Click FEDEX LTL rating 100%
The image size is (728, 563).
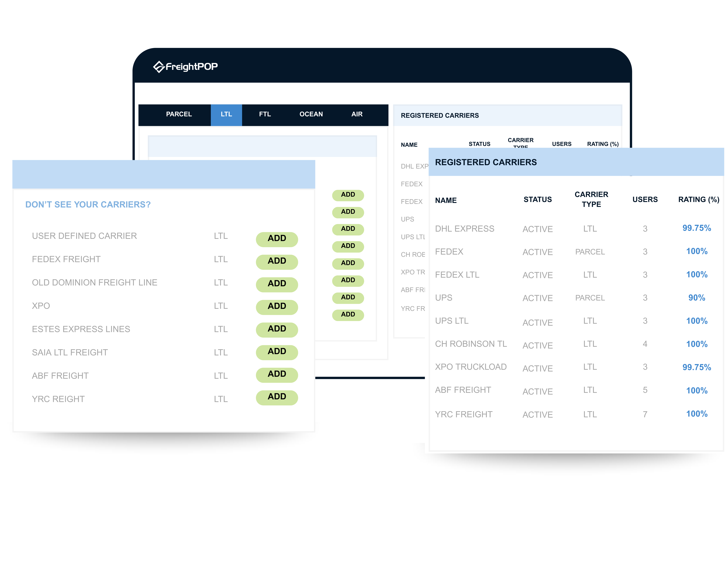pos(697,275)
